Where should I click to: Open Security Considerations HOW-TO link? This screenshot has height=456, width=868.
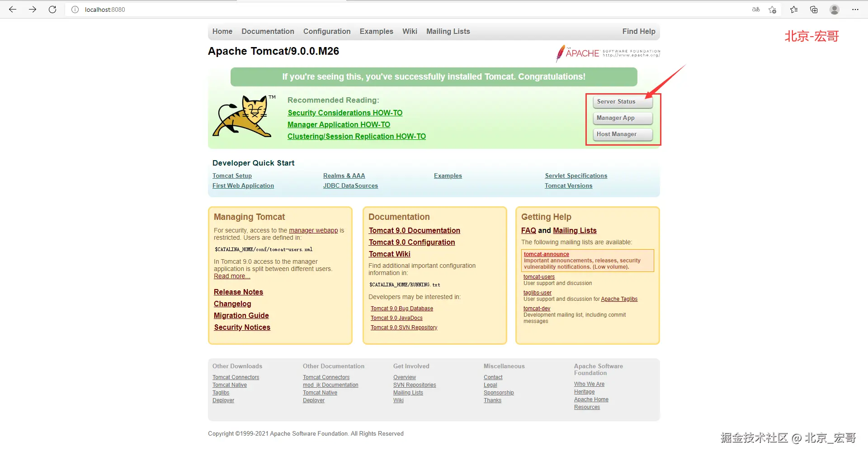[x=345, y=113]
